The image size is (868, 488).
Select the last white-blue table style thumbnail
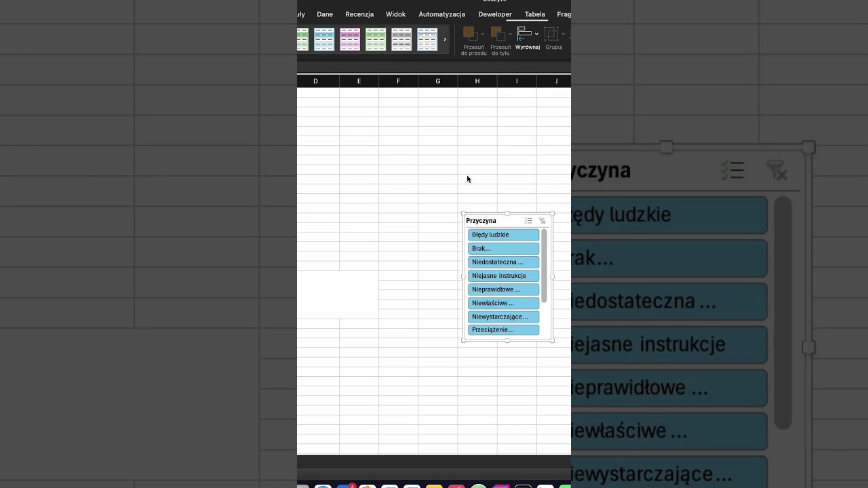(427, 39)
